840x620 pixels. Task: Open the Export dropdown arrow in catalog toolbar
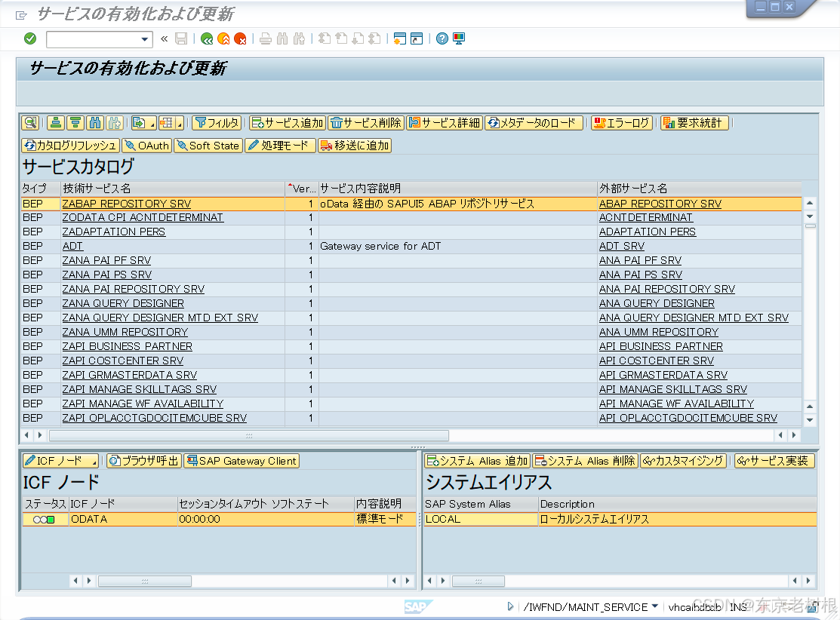tap(152, 124)
